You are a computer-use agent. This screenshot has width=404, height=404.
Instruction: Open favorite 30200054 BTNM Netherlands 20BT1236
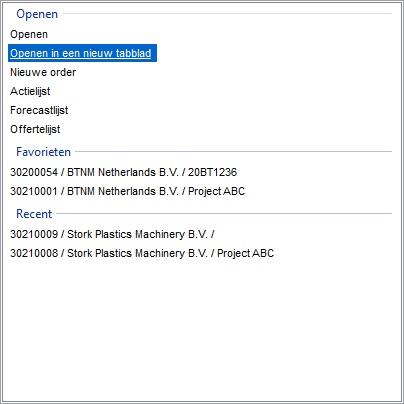pos(123,172)
